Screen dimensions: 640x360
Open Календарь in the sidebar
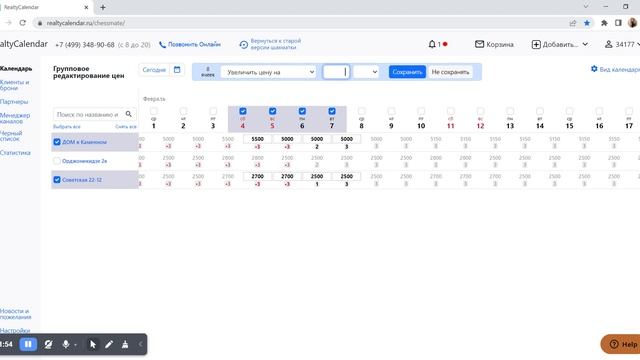pyautogui.click(x=16, y=69)
